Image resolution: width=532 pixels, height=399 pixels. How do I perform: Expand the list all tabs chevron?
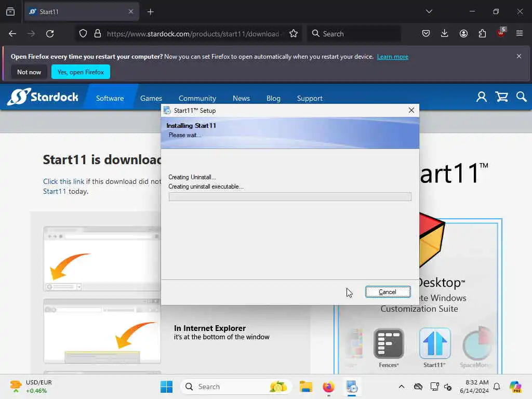point(429,11)
